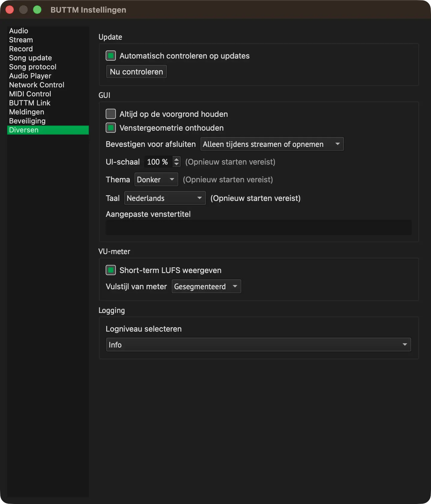
Task: Select Stream in the settings sidebar
Action: pyautogui.click(x=48, y=40)
